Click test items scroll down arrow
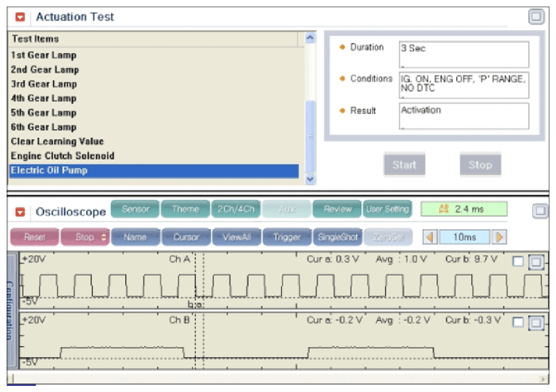Image resolution: width=556 pixels, height=392 pixels. coord(310,179)
